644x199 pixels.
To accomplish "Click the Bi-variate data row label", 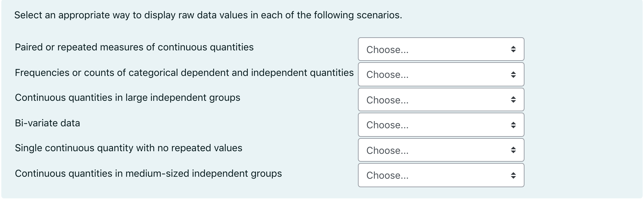I will click(x=47, y=123).
